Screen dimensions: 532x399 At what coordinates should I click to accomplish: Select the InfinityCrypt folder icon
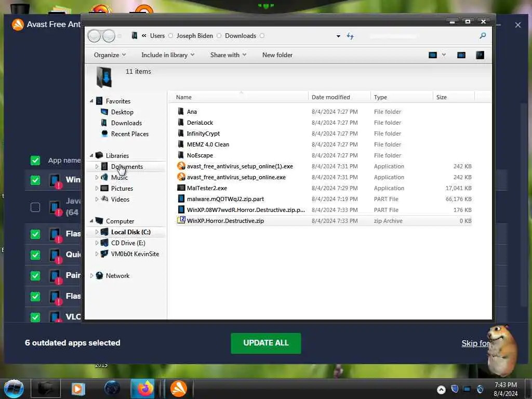181,134
